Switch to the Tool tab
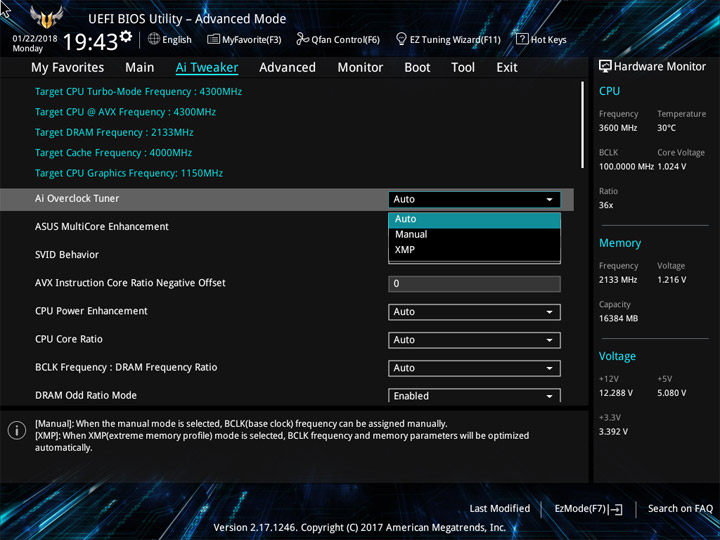 (x=463, y=68)
